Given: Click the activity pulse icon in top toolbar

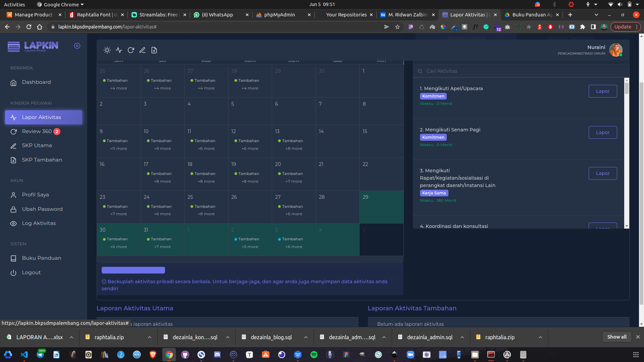Looking at the screenshot, I should click(x=119, y=50).
